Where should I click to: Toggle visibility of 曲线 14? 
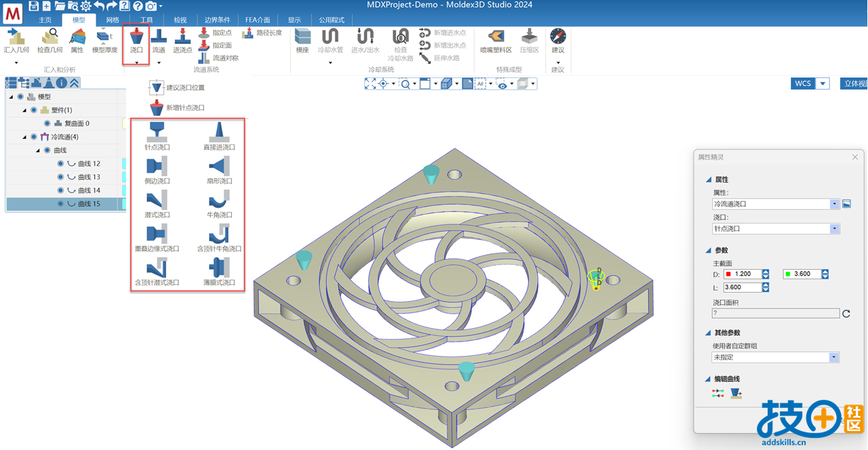[60, 190]
